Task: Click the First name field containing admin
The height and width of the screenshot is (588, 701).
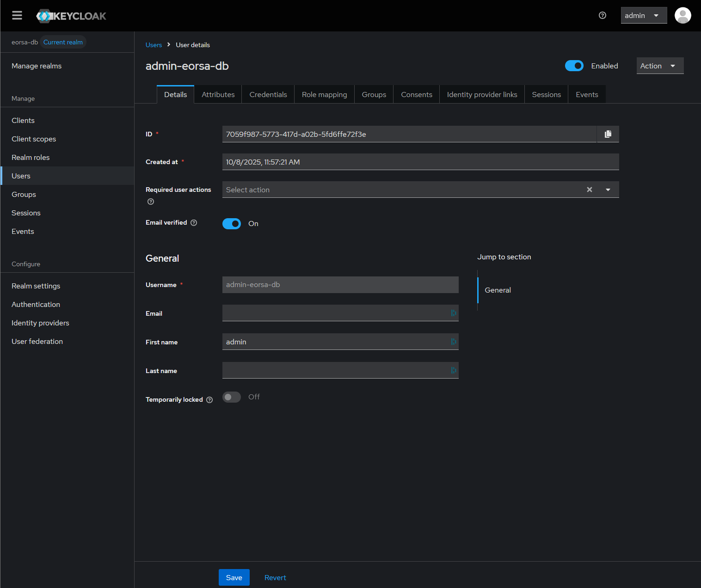Action: [x=340, y=342]
